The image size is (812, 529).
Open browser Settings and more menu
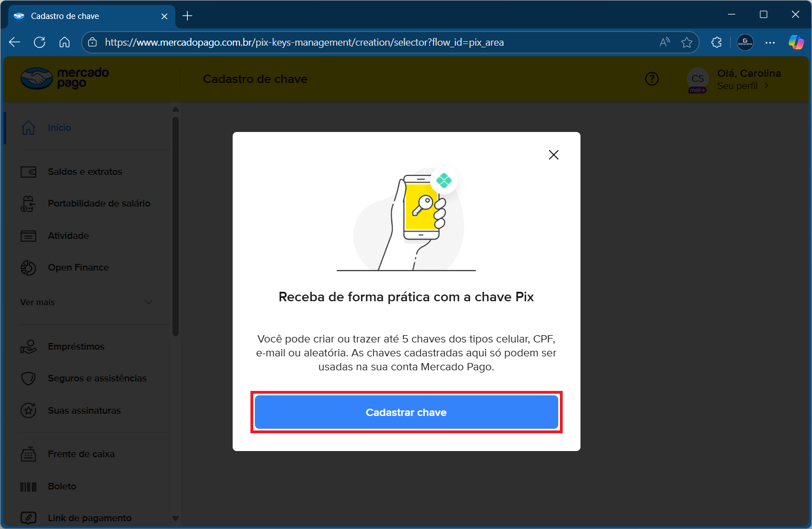coord(770,42)
